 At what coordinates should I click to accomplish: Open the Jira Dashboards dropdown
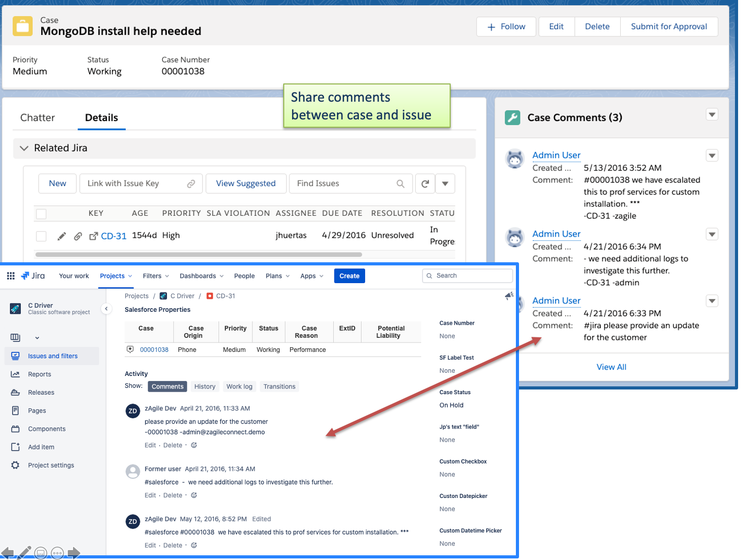tap(201, 276)
